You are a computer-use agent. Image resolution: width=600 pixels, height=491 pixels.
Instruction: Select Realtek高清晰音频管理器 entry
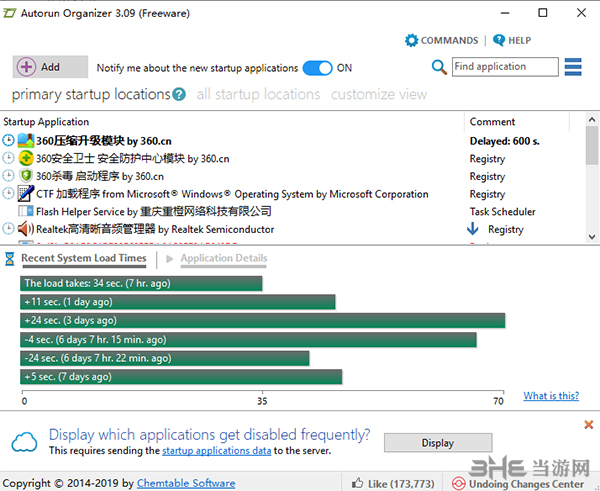coord(155,229)
